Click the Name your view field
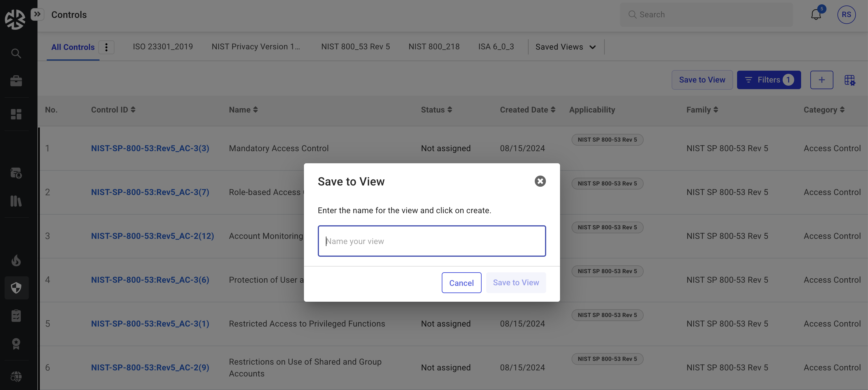Screen dimensions: 868x390 432,241
